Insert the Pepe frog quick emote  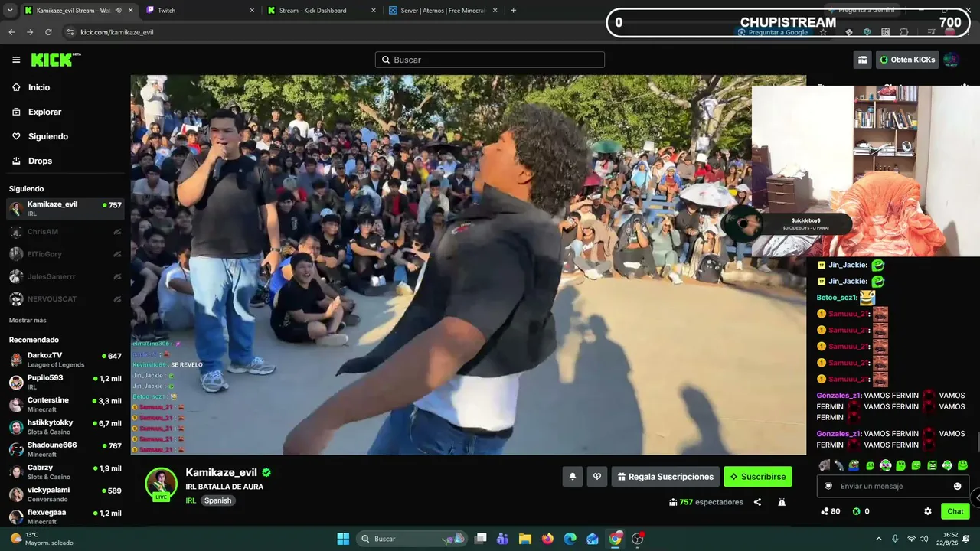[854, 465]
